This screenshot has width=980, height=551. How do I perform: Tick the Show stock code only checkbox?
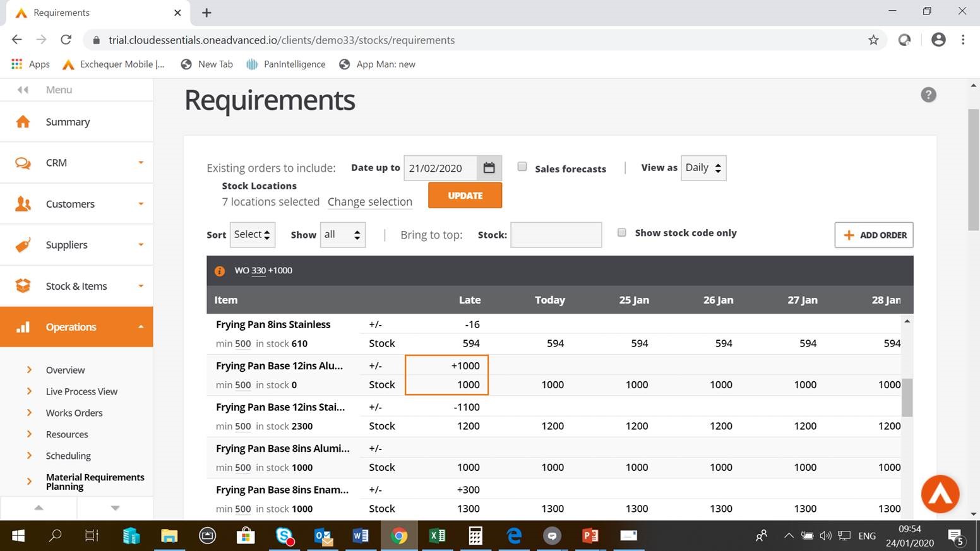click(622, 232)
